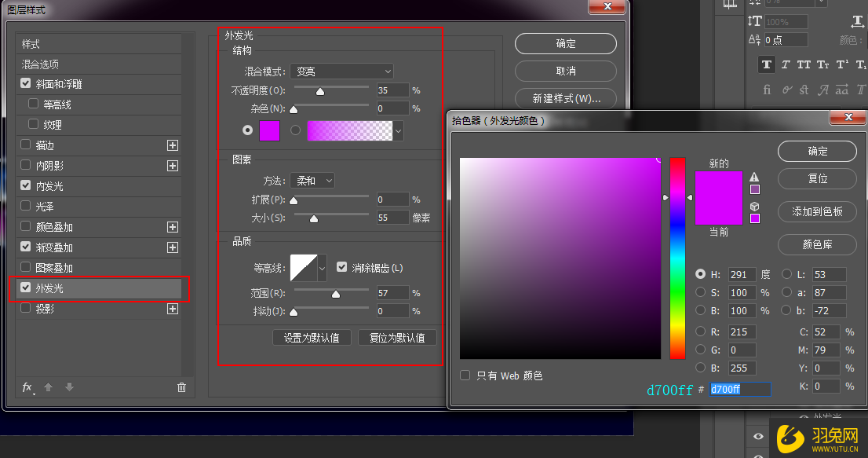The height and width of the screenshot is (458, 868).
Task: Click Reset to Default (复位为默认值) button
Action: [397, 338]
